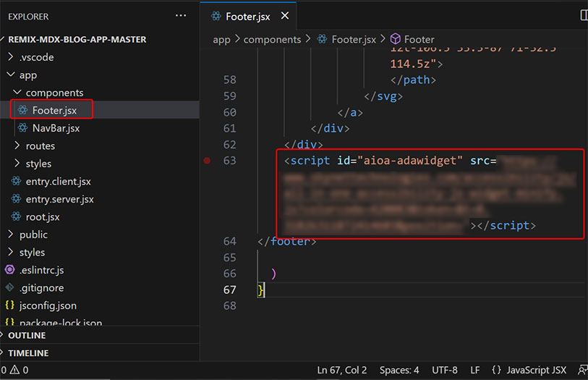Open the Explorer more actions ellipsis
The height and width of the screenshot is (380, 588).
coord(181,15)
